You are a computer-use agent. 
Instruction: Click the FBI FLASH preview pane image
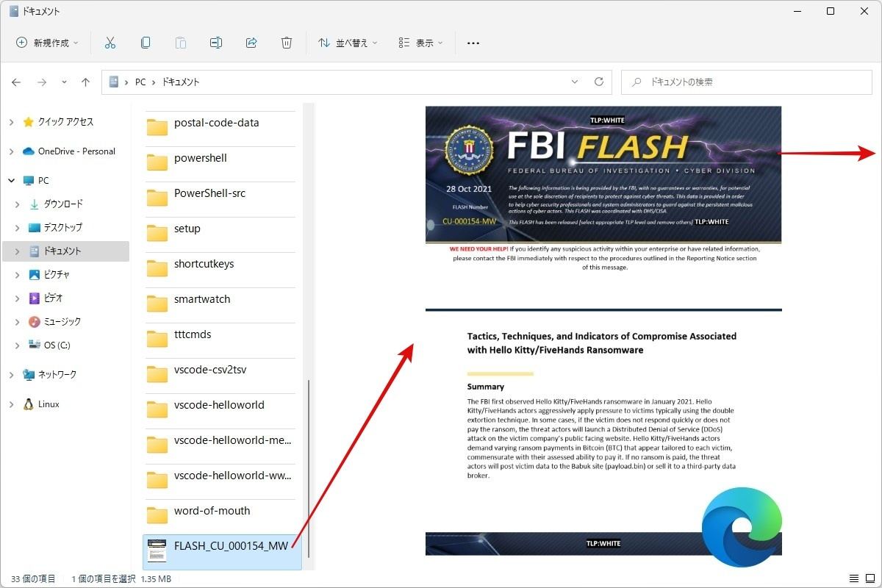click(603, 174)
